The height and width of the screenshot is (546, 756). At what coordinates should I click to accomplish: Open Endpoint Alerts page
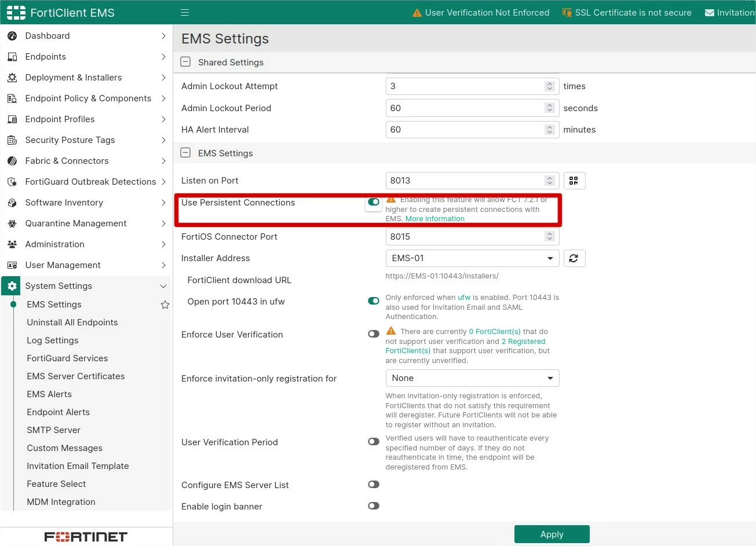click(59, 412)
